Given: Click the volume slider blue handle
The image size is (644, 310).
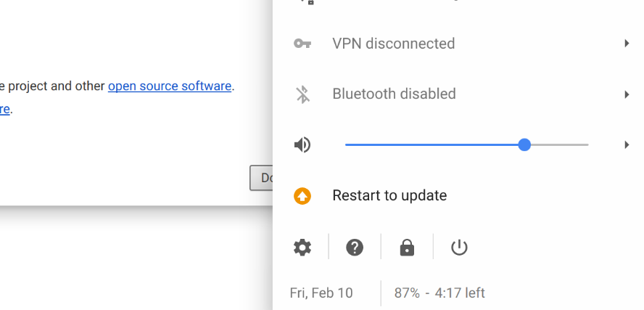Looking at the screenshot, I should [x=525, y=145].
